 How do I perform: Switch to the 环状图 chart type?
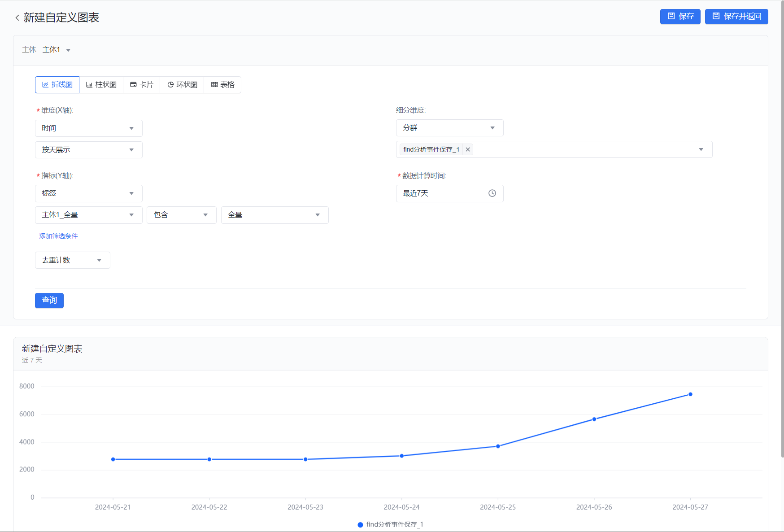click(182, 85)
